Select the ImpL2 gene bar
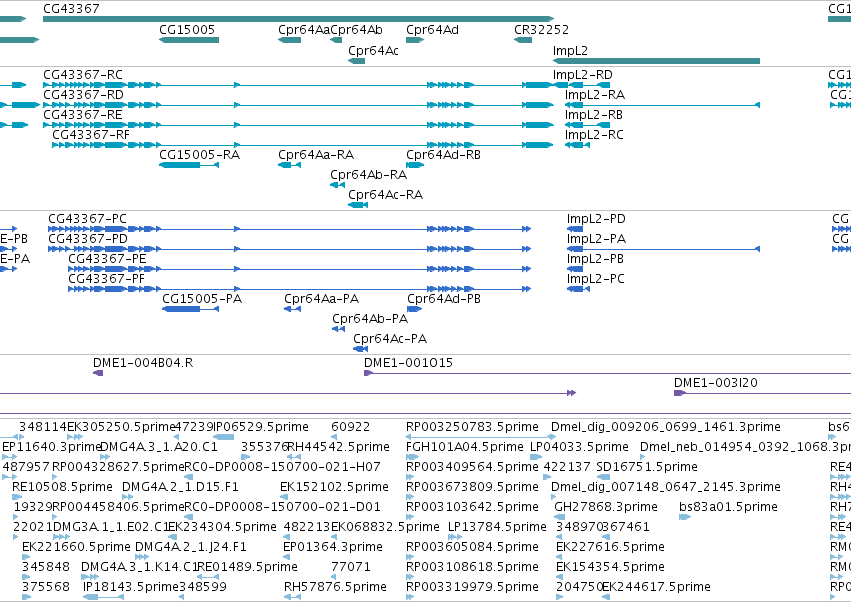 [656, 61]
